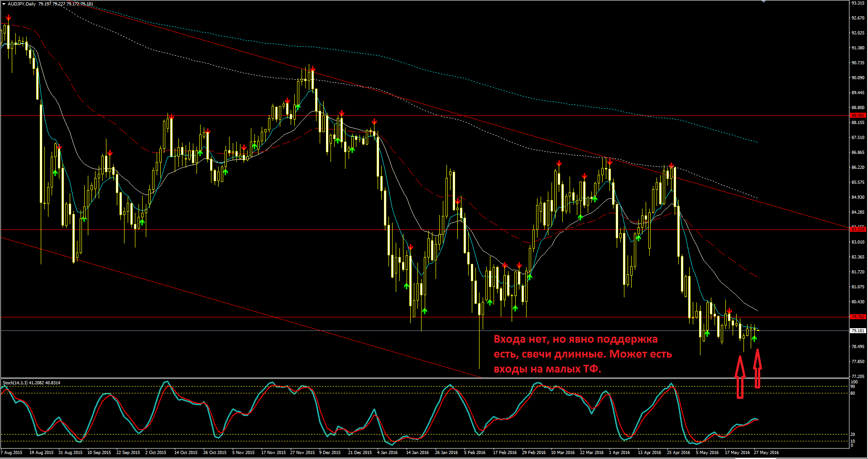Select the red 83.539 price level tag
Viewport: 868px width, 459px height.
coord(858,229)
